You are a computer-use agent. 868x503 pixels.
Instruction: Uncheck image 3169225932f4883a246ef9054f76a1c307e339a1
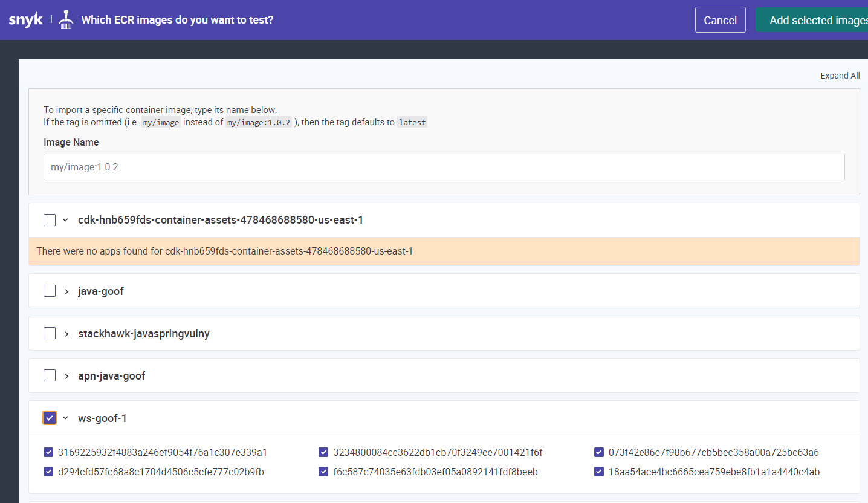[48, 452]
